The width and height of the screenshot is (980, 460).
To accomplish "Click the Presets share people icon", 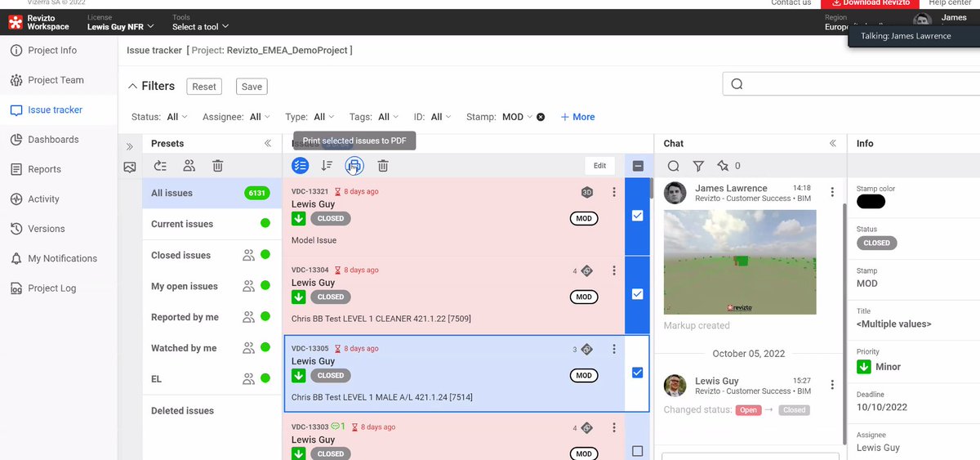I will coord(189,166).
